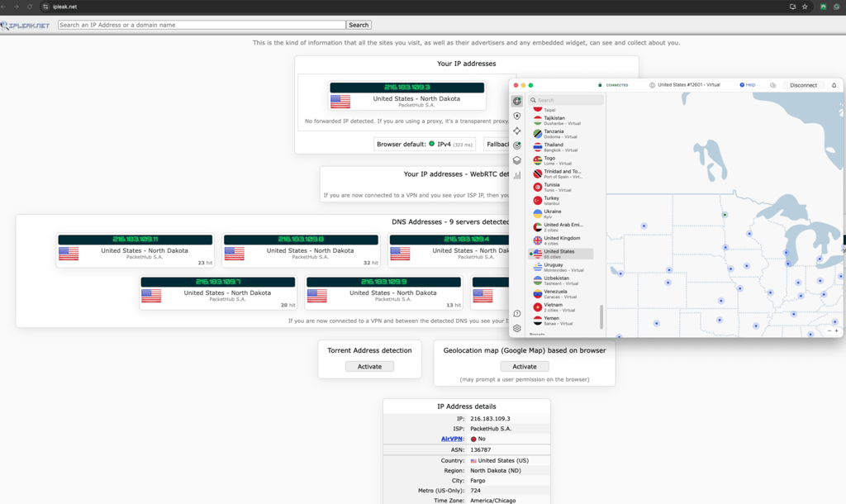
Task: Click the blue Help link in NordVPN
Action: (748, 85)
